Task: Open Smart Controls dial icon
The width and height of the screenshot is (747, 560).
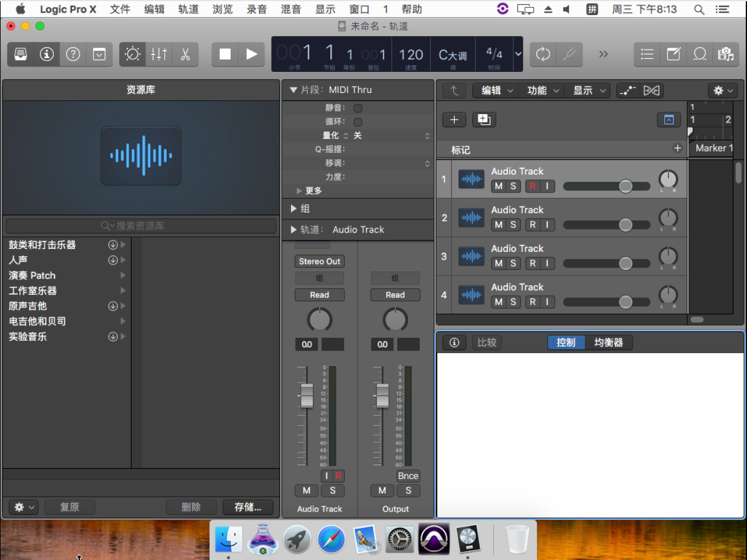Action: [132, 54]
